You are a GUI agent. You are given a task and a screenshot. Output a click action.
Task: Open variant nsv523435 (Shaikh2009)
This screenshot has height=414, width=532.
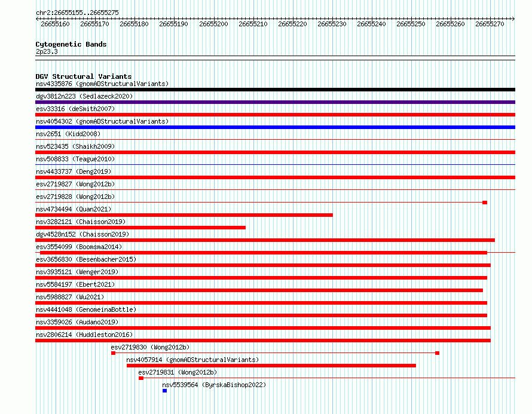pyautogui.click(x=75, y=146)
